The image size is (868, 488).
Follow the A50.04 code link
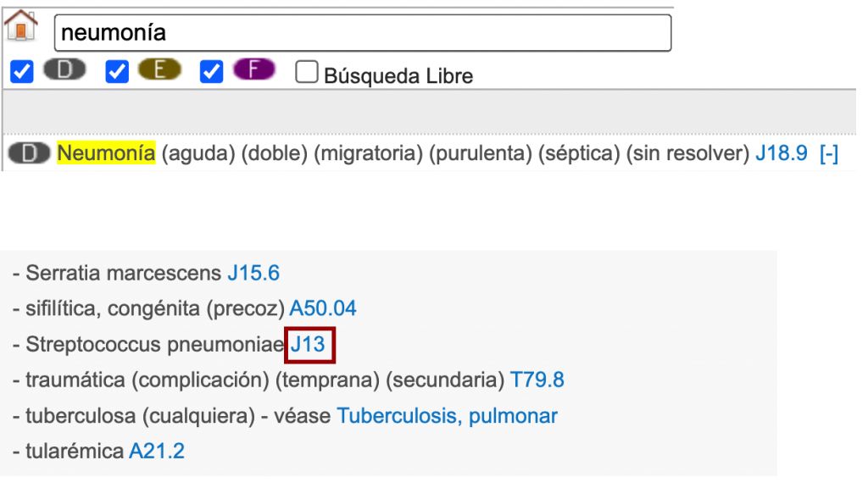click(x=323, y=309)
